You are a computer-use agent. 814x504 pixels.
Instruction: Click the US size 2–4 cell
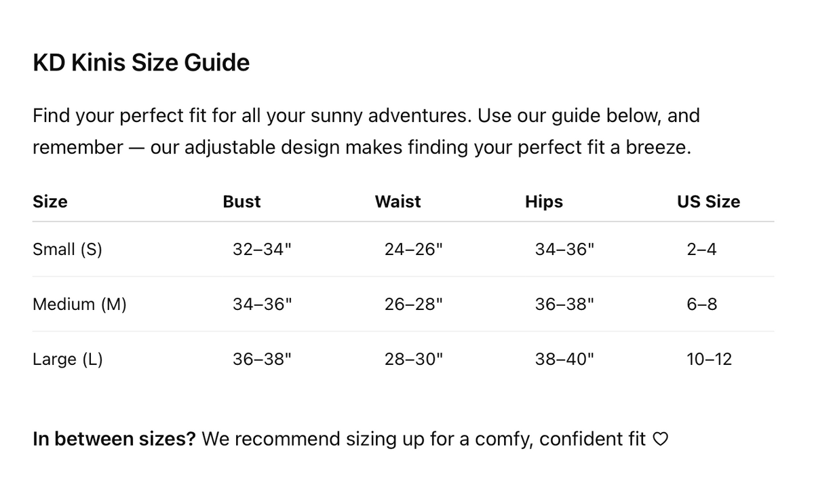(701, 250)
